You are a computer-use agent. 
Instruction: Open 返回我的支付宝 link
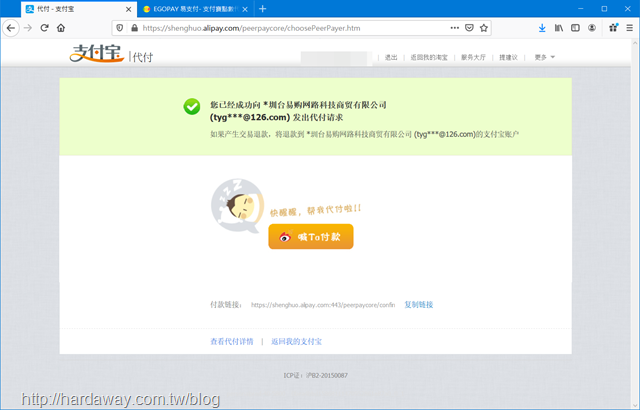(296, 341)
